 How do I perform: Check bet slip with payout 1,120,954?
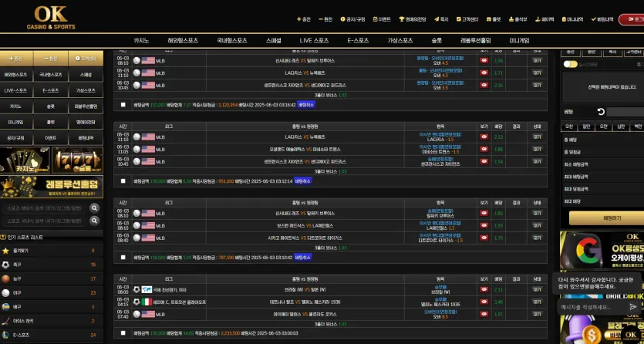(x=123, y=105)
